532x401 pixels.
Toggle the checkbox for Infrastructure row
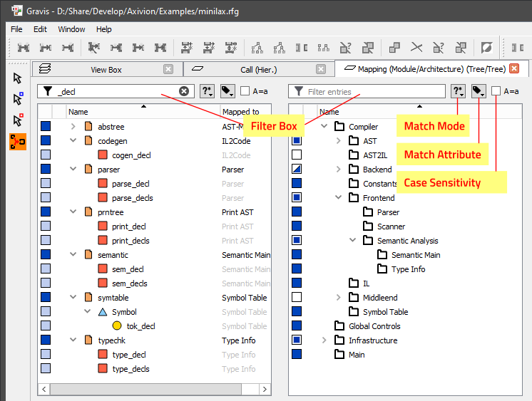pyautogui.click(x=297, y=340)
